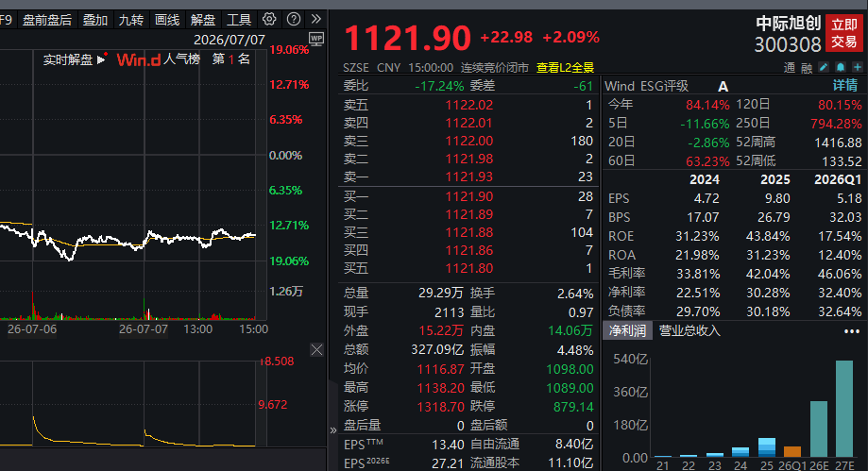
Task: Click the pencil edit note icon
Action: [824, 68]
